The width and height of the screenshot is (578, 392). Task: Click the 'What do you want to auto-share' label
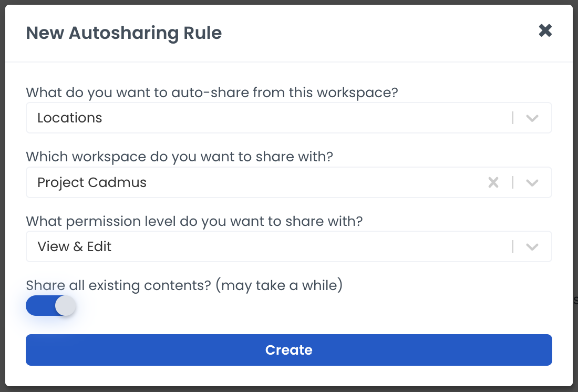(212, 93)
